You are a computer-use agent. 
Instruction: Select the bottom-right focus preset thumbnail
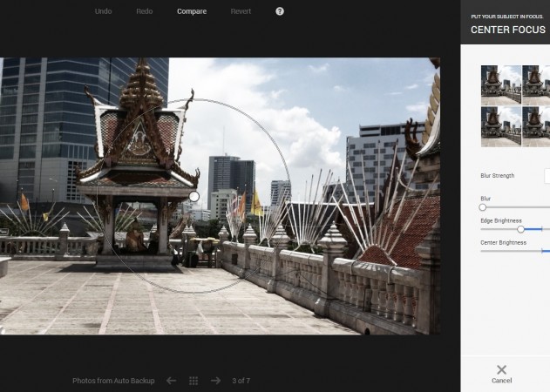[x=536, y=126]
